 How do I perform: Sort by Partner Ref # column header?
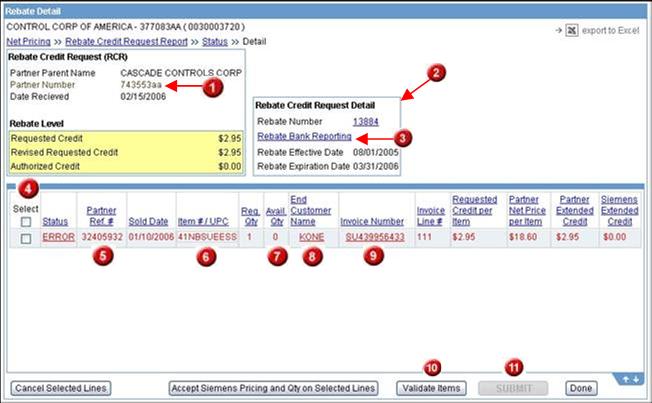[101, 216]
